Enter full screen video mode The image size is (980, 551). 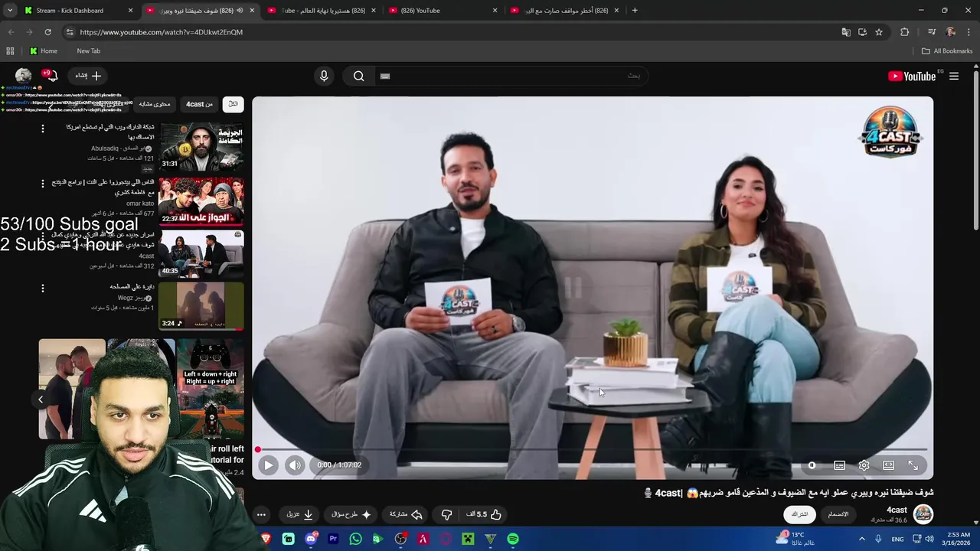coord(913,465)
